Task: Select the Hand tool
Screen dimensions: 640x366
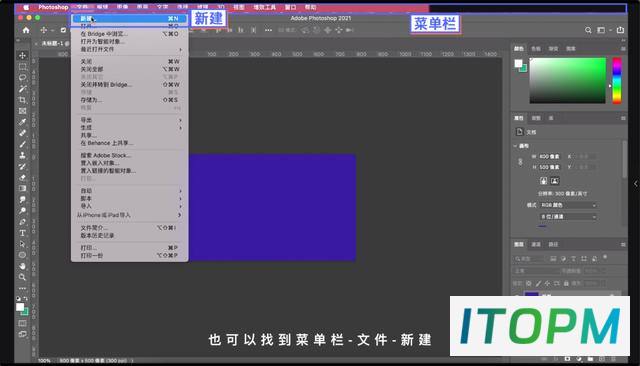Action: (22, 266)
